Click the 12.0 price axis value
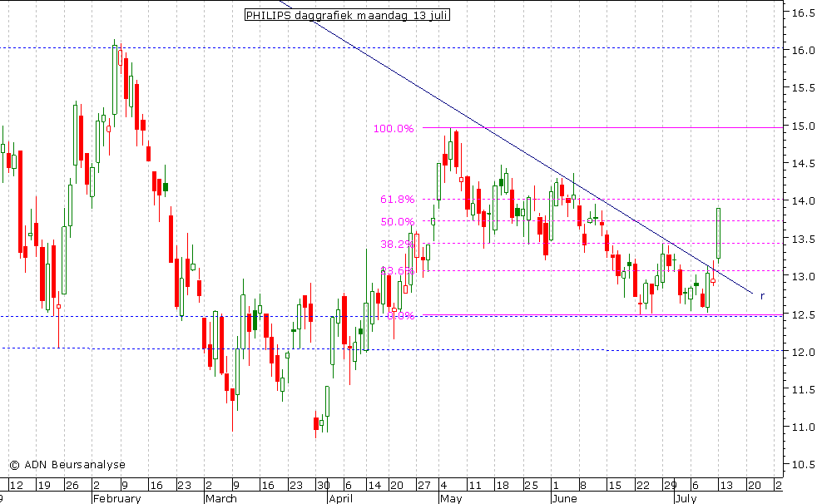Viewport: 817px width, 504px height. (x=804, y=353)
